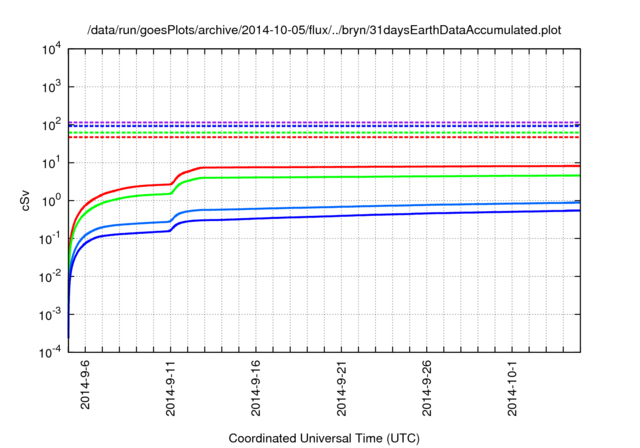Click the 10^2 y-axis tick label
Image resolution: width=640 pixels, height=448 pixels.
point(51,124)
